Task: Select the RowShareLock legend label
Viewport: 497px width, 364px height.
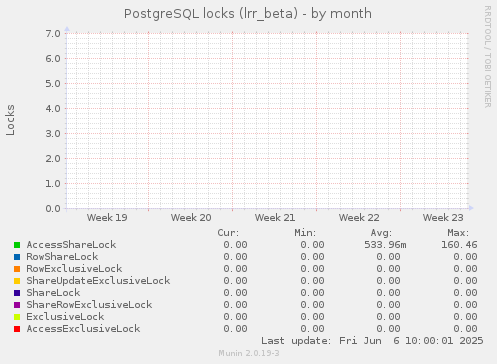Action: tap(62, 257)
